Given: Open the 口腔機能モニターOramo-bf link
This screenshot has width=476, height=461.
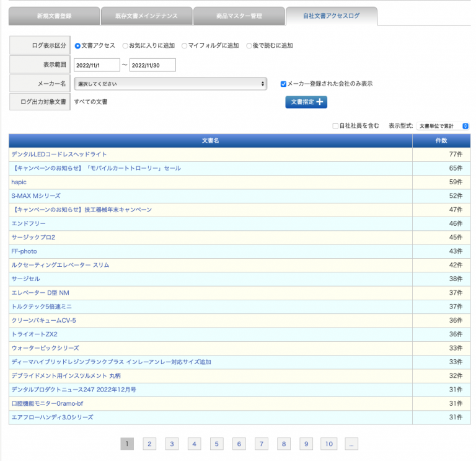Looking at the screenshot, I should tap(47, 403).
